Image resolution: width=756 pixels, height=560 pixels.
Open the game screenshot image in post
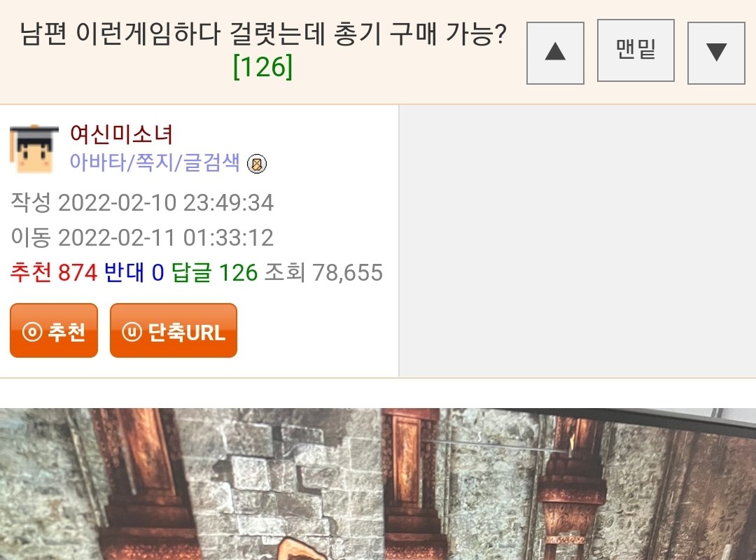pyautogui.click(x=378, y=484)
